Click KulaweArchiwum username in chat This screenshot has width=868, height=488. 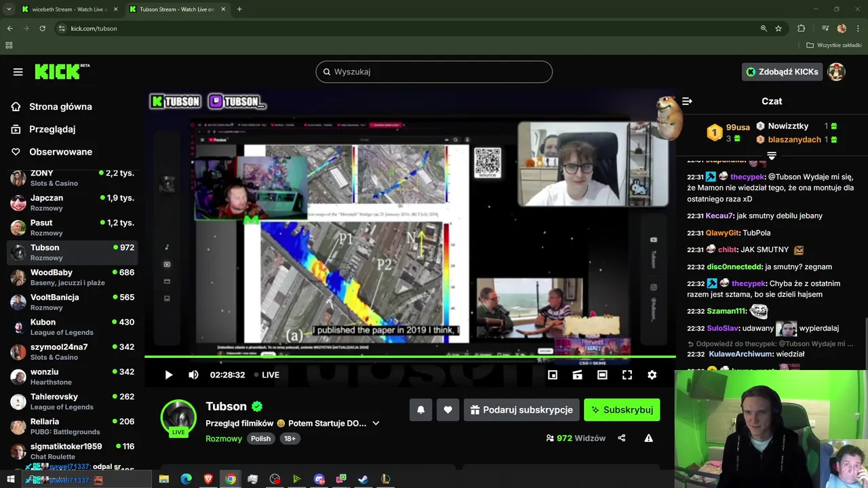(741, 354)
